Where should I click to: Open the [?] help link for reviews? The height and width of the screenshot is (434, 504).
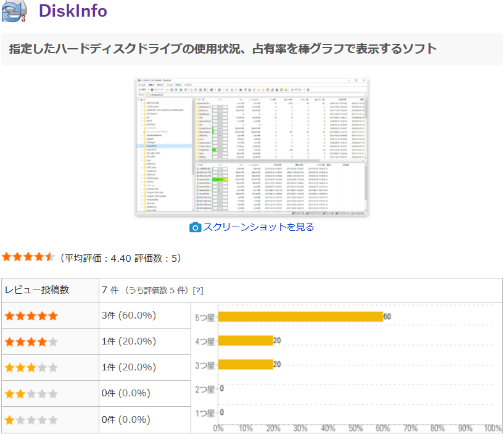point(198,291)
